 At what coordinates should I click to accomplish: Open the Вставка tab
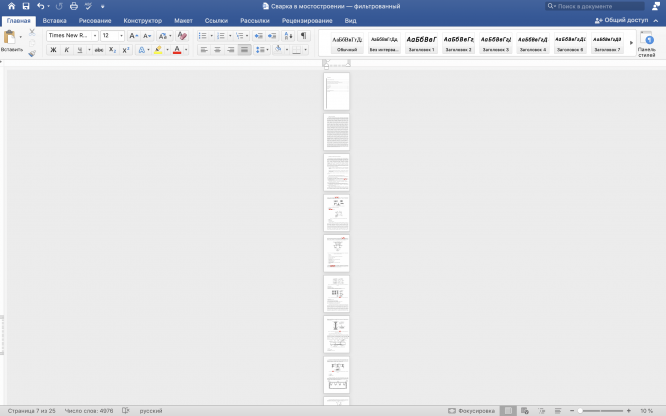(54, 20)
